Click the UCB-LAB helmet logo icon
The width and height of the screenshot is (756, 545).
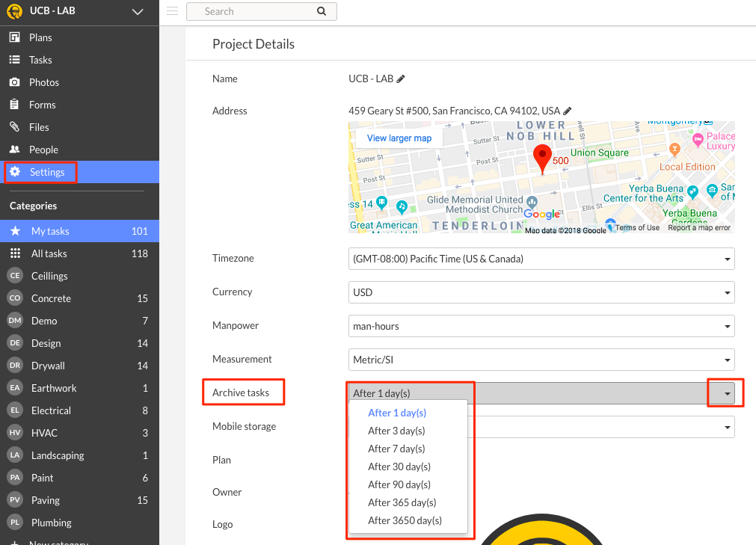coord(14,11)
